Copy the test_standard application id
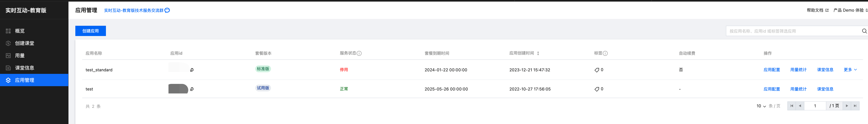Viewport: 868px width, 124px height. [192, 70]
